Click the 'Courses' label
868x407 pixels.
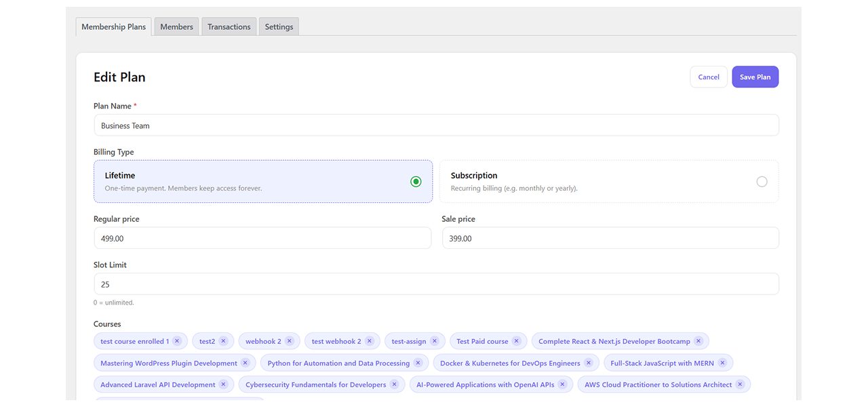pos(107,324)
